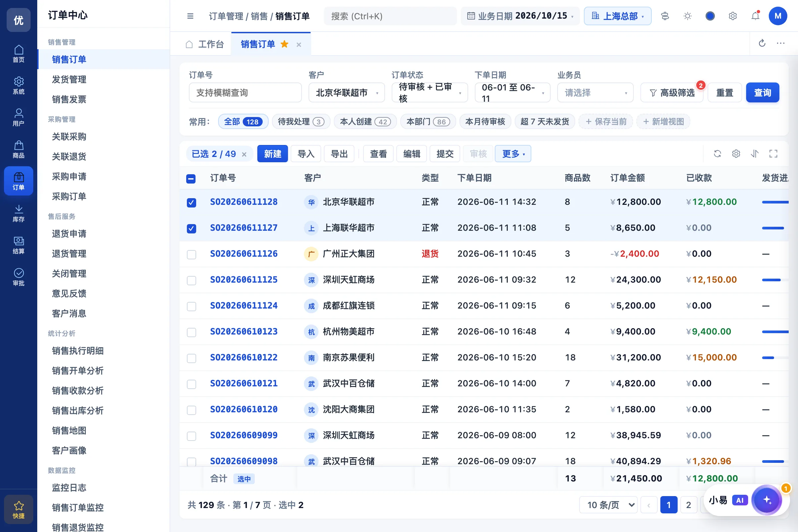This screenshot has height=532, width=798.
Task: Click the table refresh icon
Action: click(717, 154)
